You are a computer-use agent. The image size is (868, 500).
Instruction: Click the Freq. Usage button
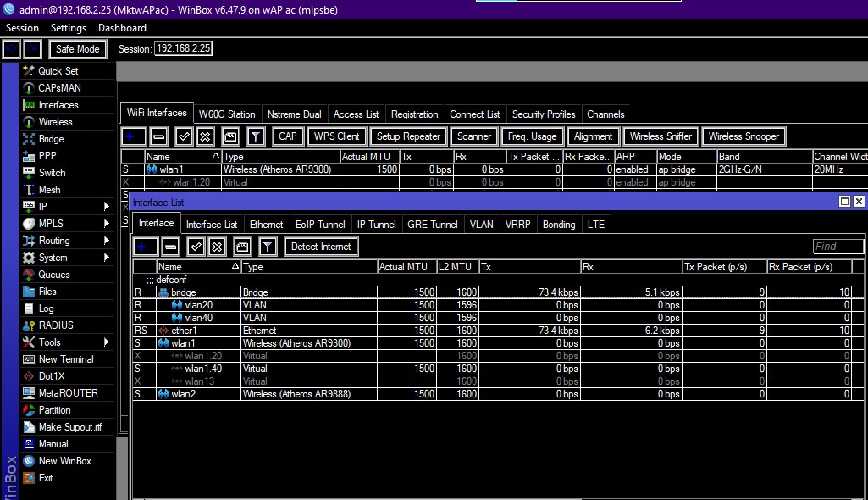pyautogui.click(x=532, y=136)
